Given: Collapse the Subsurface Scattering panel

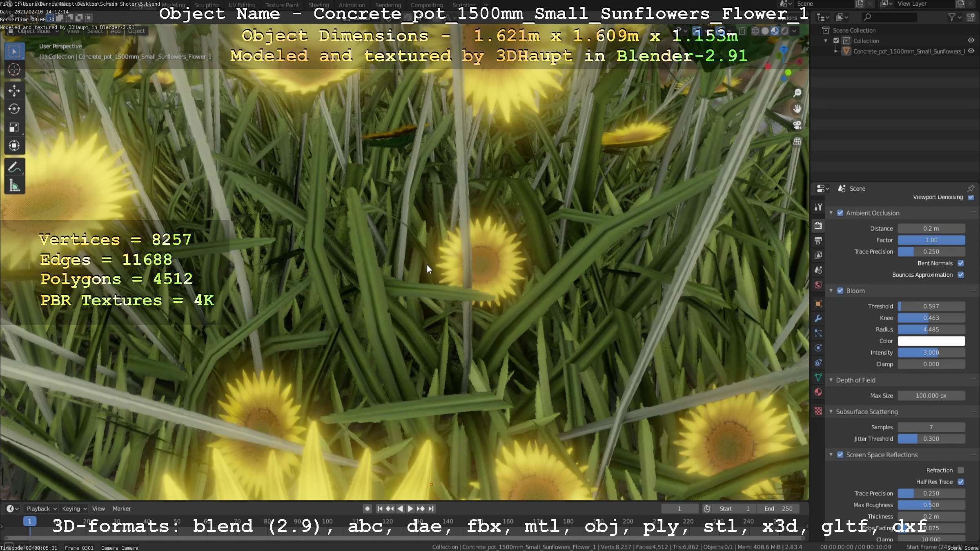Looking at the screenshot, I should coord(831,411).
